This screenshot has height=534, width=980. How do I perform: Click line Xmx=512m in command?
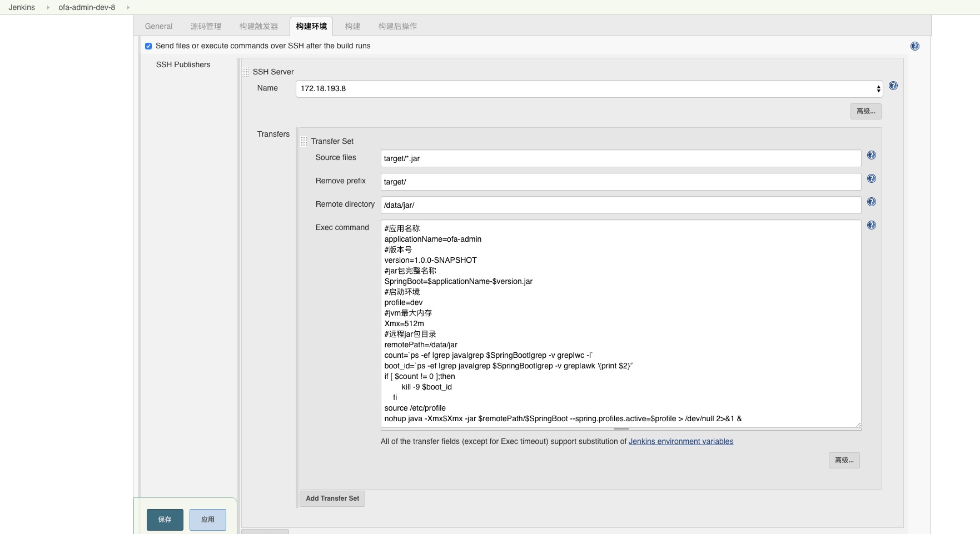point(404,323)
